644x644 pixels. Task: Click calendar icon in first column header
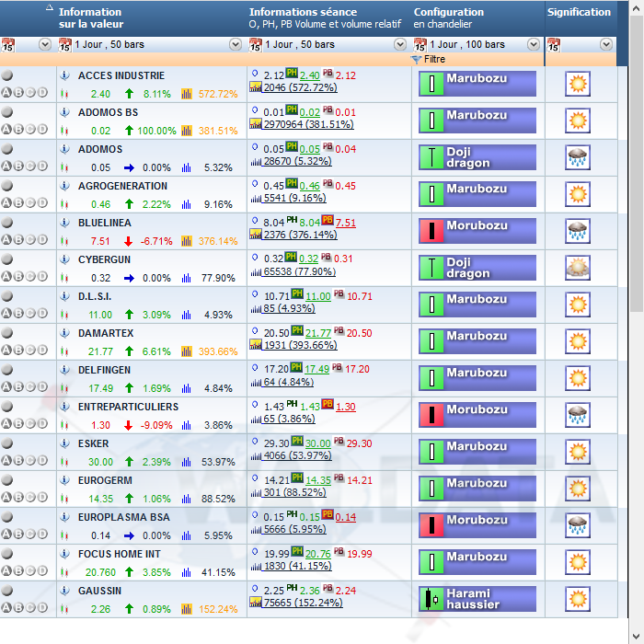click(x=7, y=44)
